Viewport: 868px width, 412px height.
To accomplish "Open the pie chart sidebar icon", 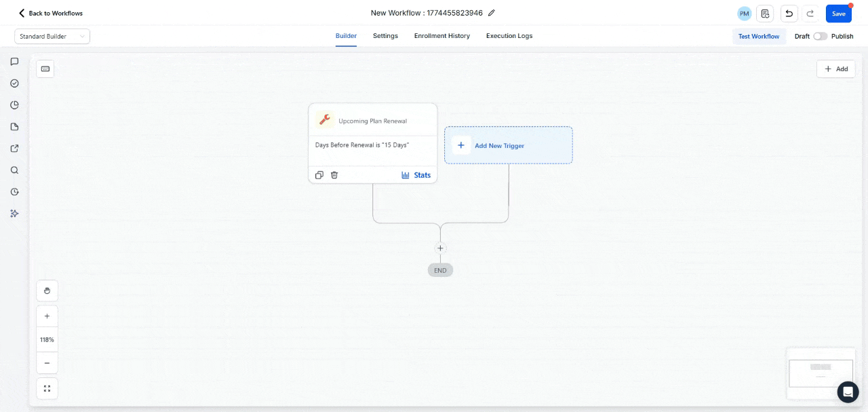I will click(14, 105).
